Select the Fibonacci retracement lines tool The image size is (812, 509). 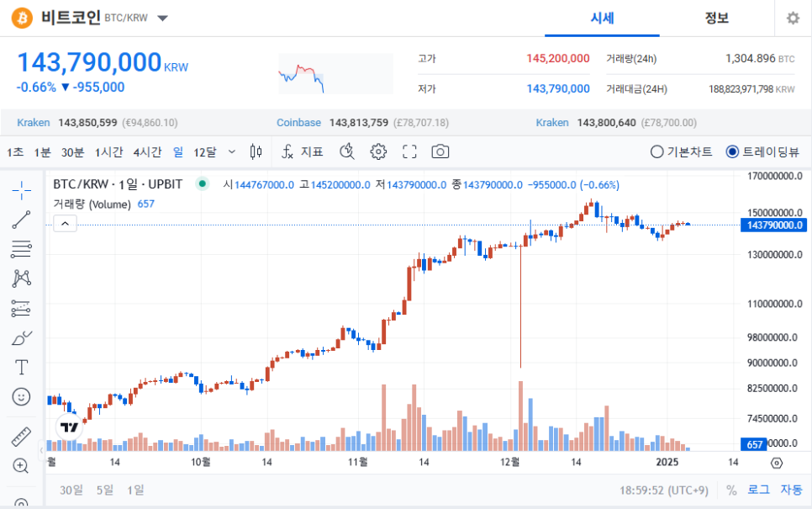coord(21,249)
